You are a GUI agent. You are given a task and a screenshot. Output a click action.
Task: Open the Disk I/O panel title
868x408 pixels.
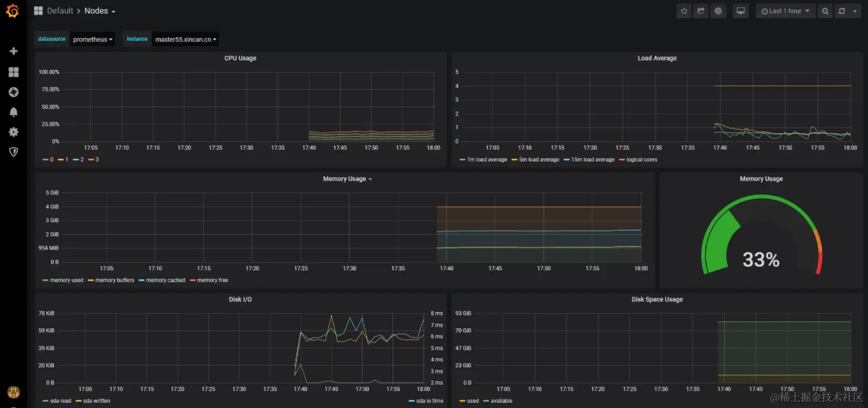pyautogui.click(x=240, y=299)
